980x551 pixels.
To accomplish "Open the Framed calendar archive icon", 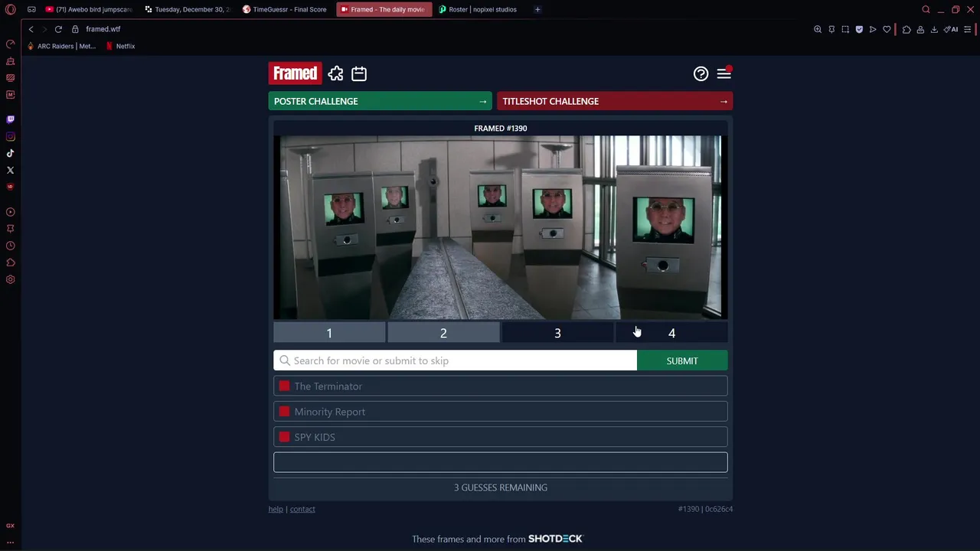I will (x=359, y=73).
